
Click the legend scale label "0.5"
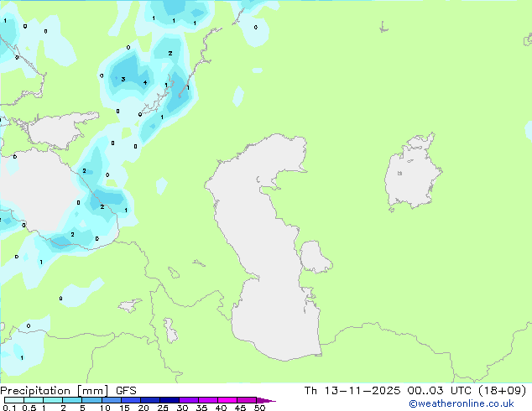coord(29,408)
